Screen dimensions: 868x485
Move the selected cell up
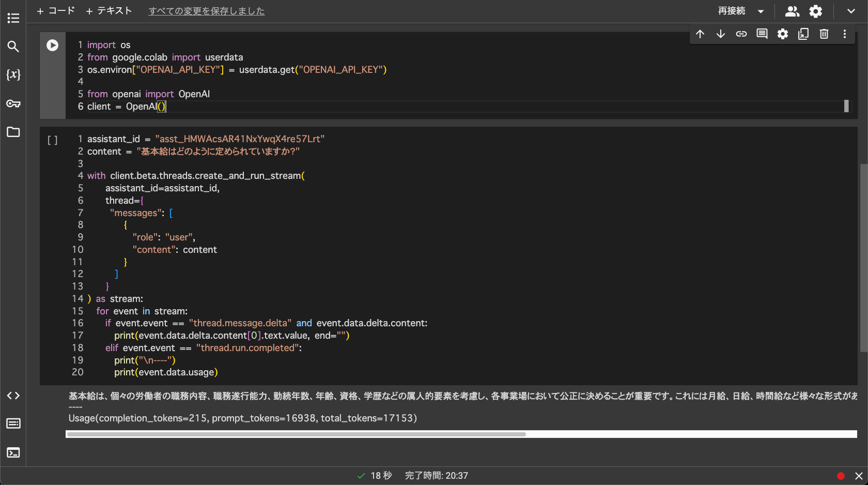[700, 34]
